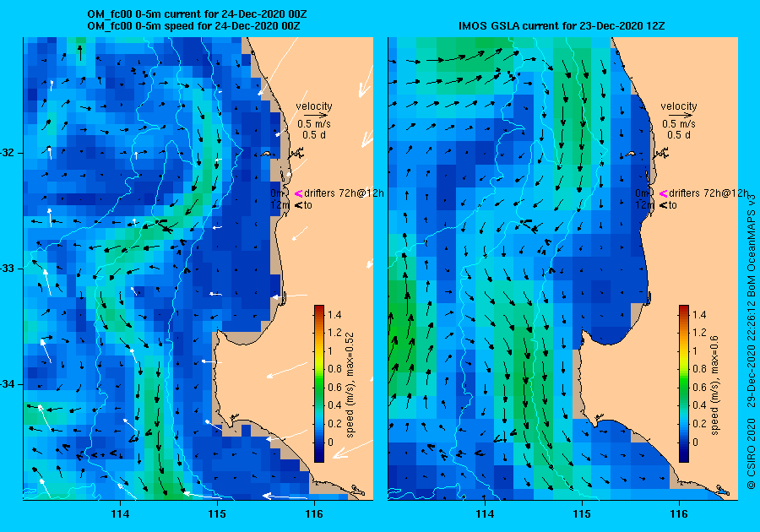
Task: Click longitude label '116' under OM_fc00 map
Action: click(x=314, y=514)
